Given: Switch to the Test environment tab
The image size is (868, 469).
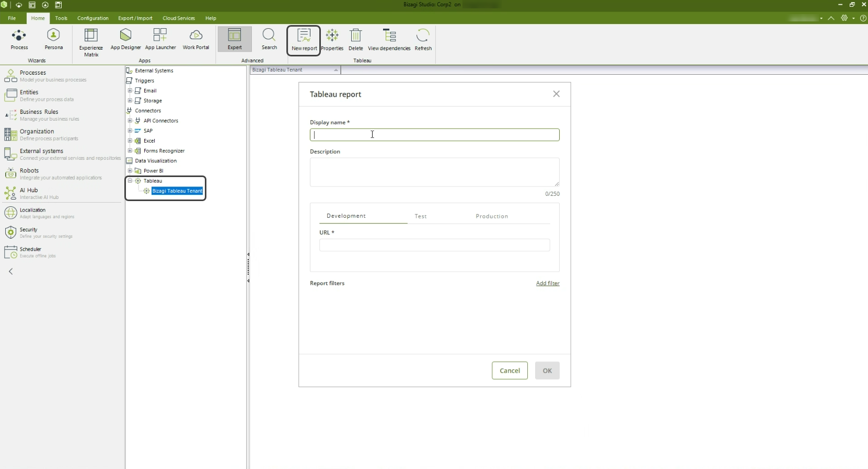Looking at the screenshot, I should 421,216.
